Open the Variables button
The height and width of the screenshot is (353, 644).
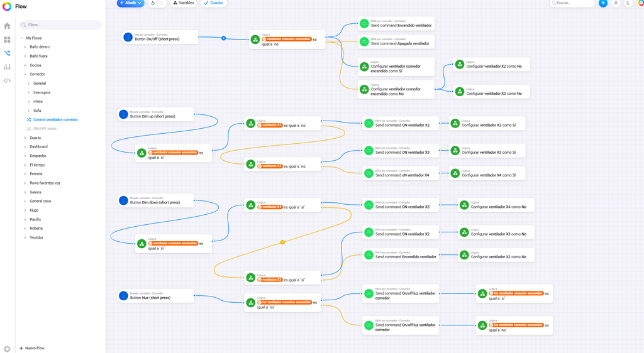[184, 3]
